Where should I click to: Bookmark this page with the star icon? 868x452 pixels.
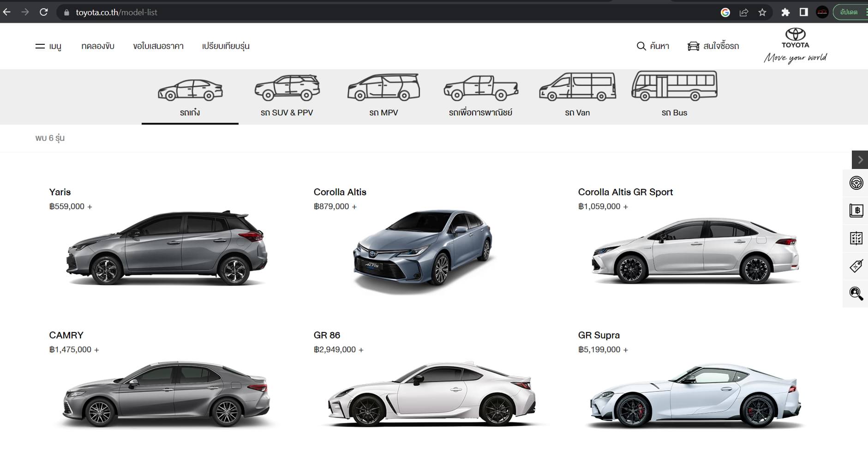[762, 12]
